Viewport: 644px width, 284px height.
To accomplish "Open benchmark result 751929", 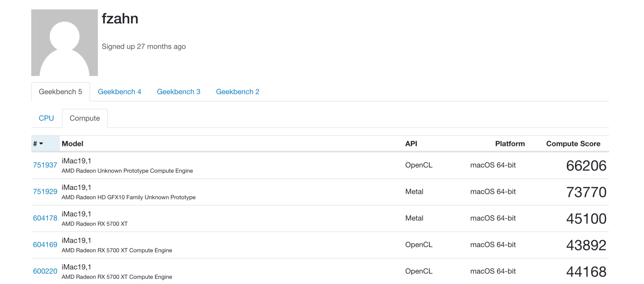I will (45, 192).
